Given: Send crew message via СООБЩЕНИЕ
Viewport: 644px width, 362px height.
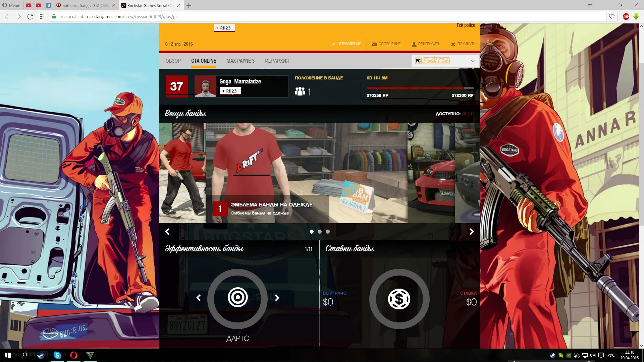Looking at the screenshot, I should tap(386, 44).
